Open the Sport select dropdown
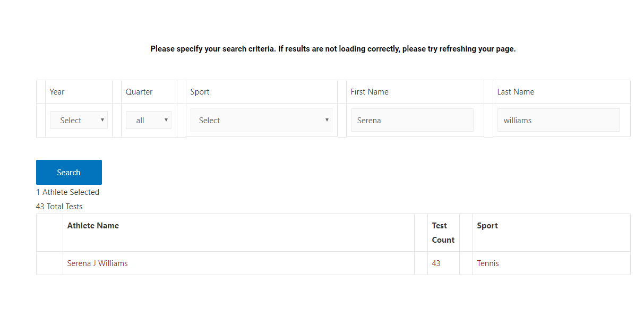The width and height of the screenshot is (644, 316). pos(261,120)
